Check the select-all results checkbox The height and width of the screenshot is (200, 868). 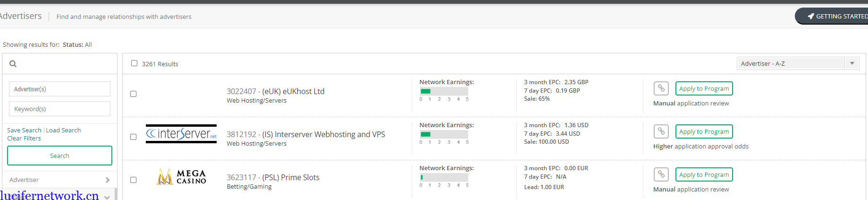(x=135, y=63)
